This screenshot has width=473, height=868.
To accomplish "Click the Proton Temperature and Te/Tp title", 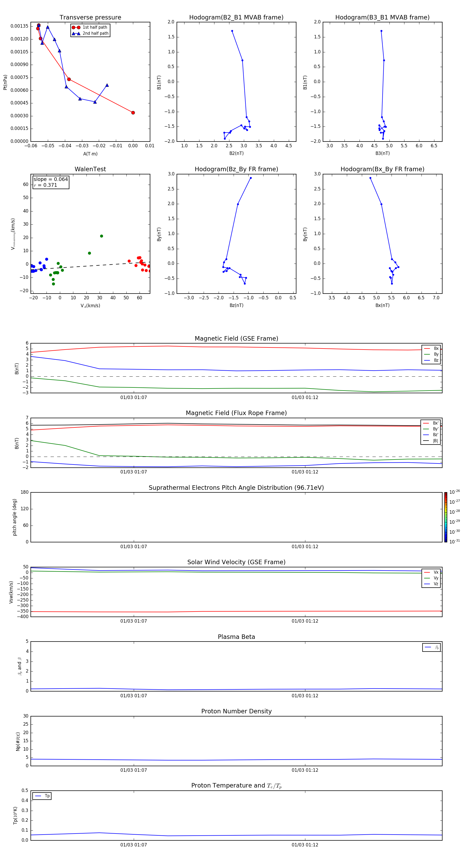I will [236, 785].
